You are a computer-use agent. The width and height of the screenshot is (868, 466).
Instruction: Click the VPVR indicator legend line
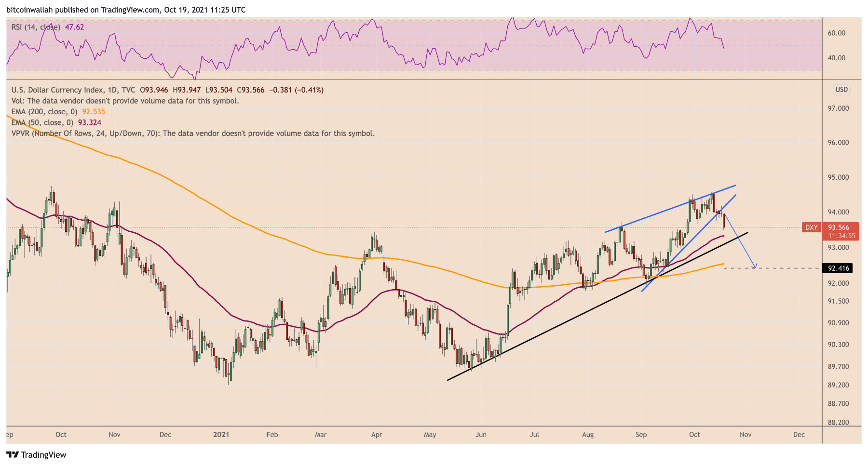(193, 133)
